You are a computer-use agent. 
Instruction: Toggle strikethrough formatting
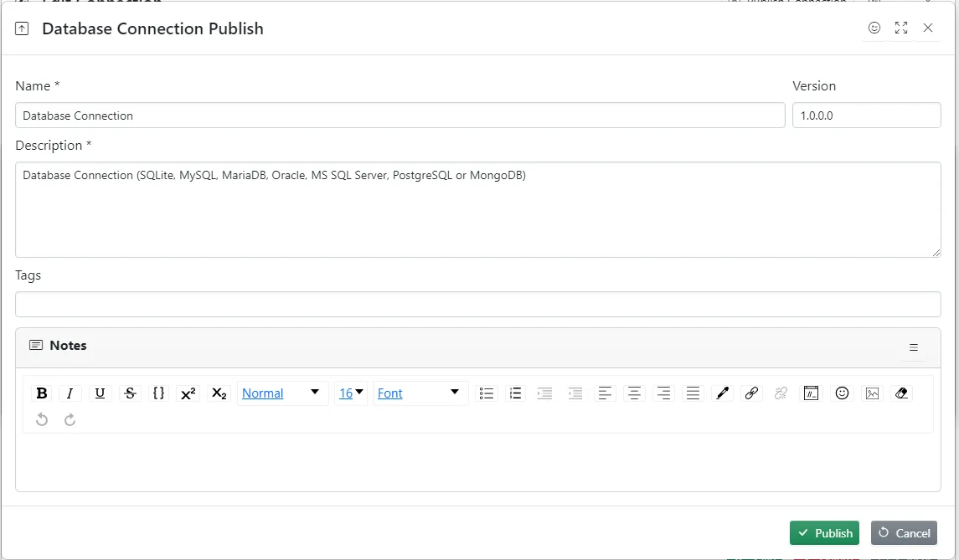click(x=130, y=393)
